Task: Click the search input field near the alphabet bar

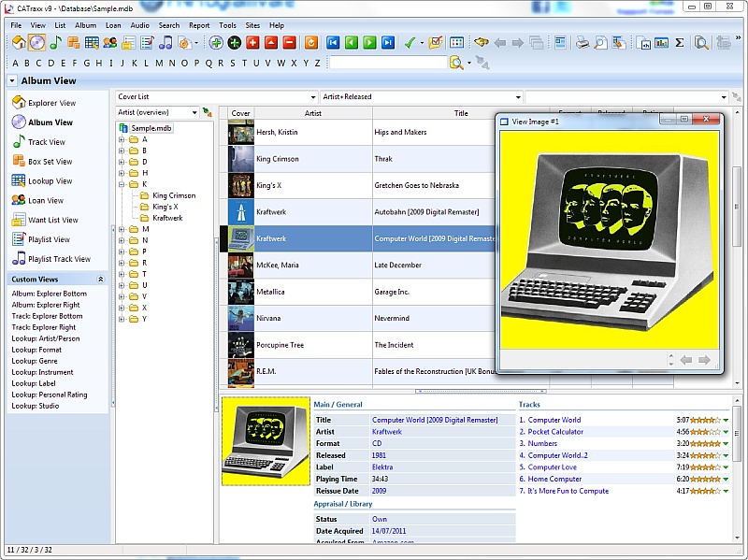Action: [388, 63]
